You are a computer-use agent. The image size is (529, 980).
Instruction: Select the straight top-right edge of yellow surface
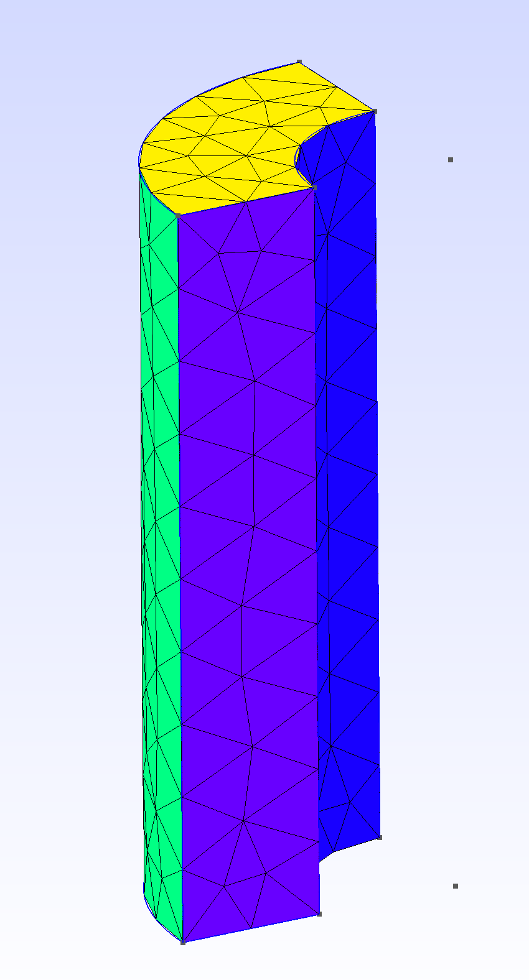337,86
